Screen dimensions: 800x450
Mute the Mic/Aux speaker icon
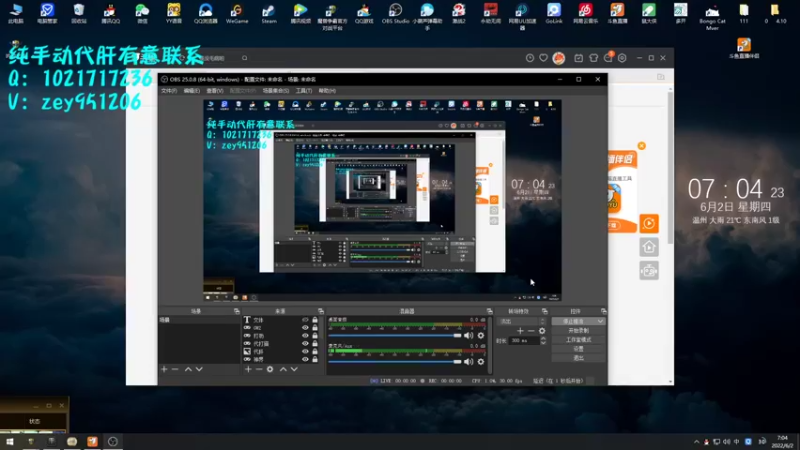[468, 362]
